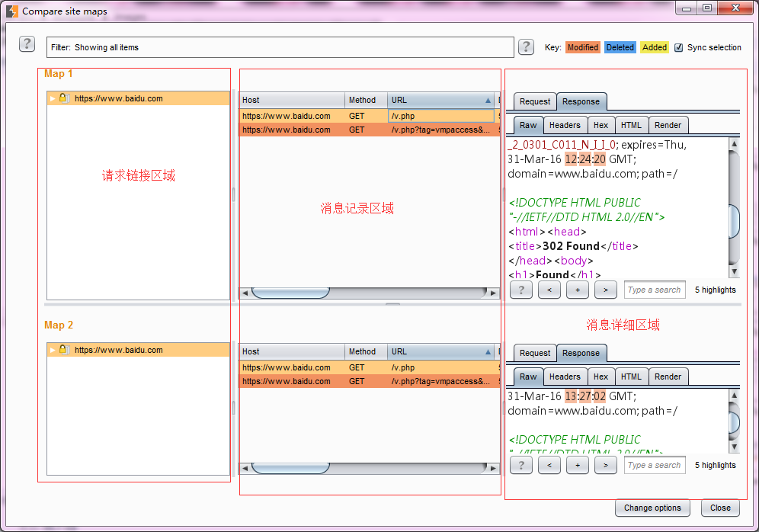Viewport: 759px width, 532px height.
Task: Click next match button in Map 1 viewer
Action: [x=606, y=290]
